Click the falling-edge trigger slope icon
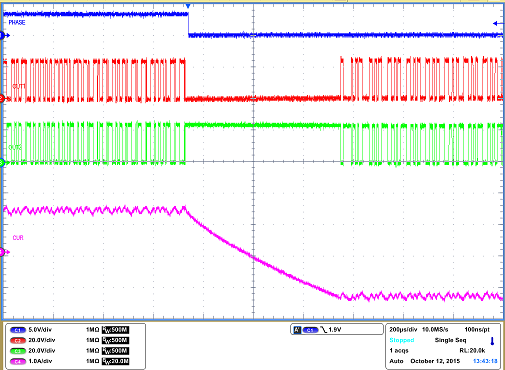This screenshot has height=370, width=505. (x=323, y=330)
